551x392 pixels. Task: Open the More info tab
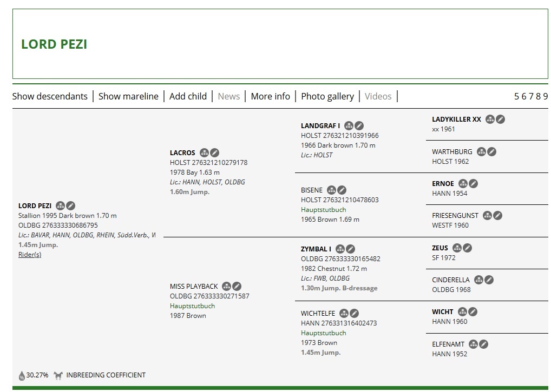coord(270,96)
